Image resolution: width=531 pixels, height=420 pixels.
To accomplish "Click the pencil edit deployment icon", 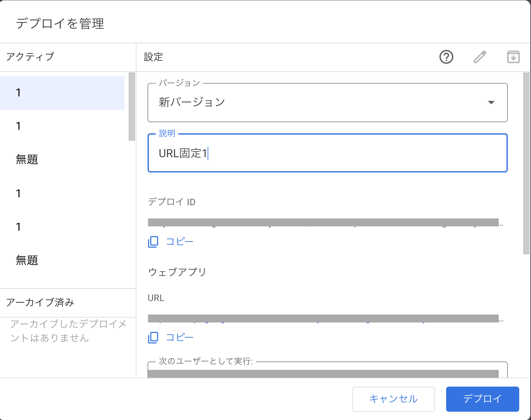I will 480,57.
